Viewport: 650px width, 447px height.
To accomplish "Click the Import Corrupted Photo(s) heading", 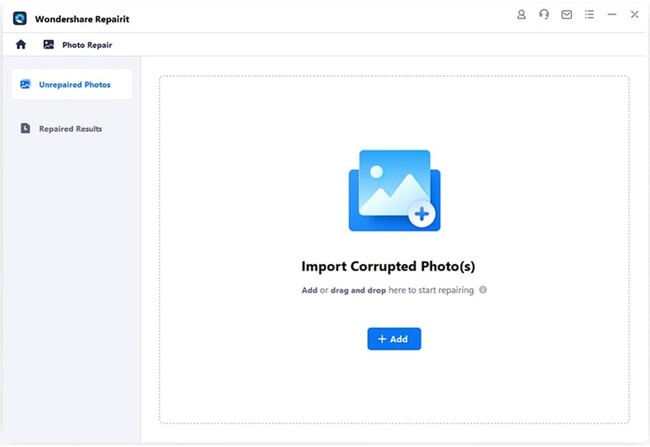I will coord(388,266).
